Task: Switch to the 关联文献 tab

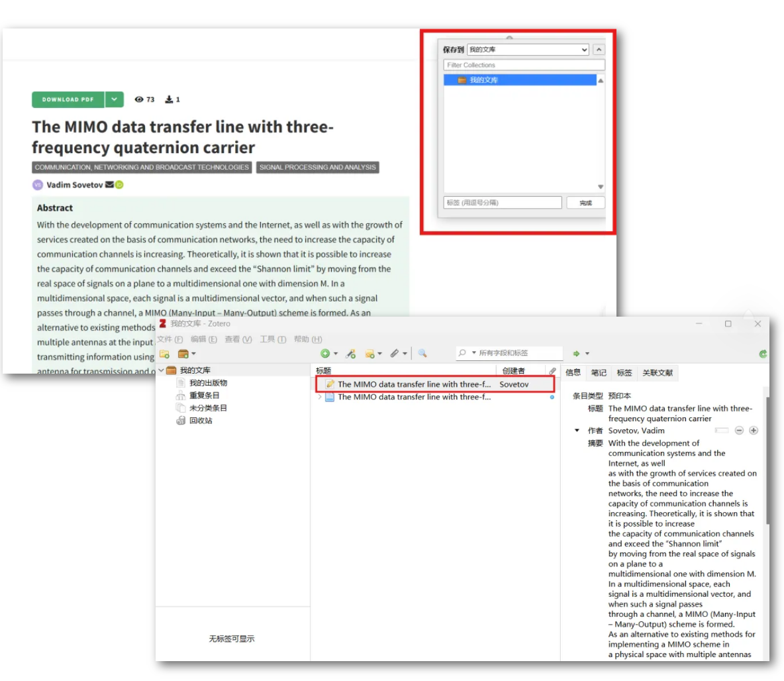Action: [658, 373]
